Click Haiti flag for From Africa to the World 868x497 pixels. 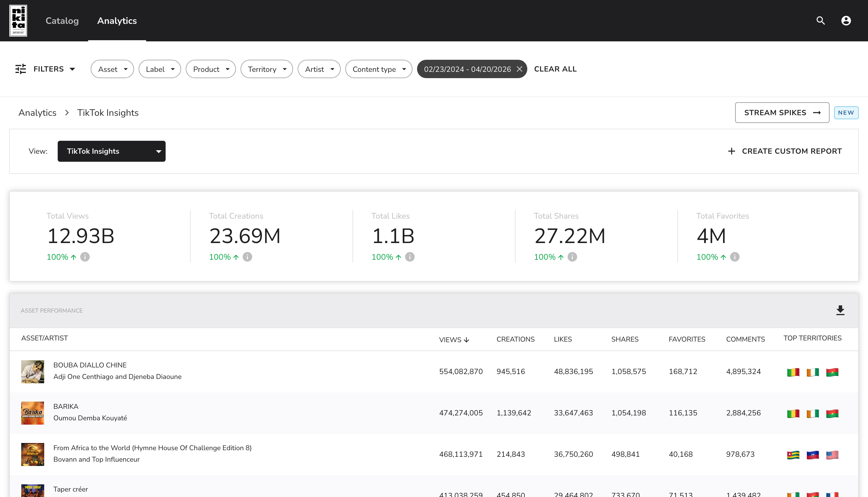click(813, 455)
